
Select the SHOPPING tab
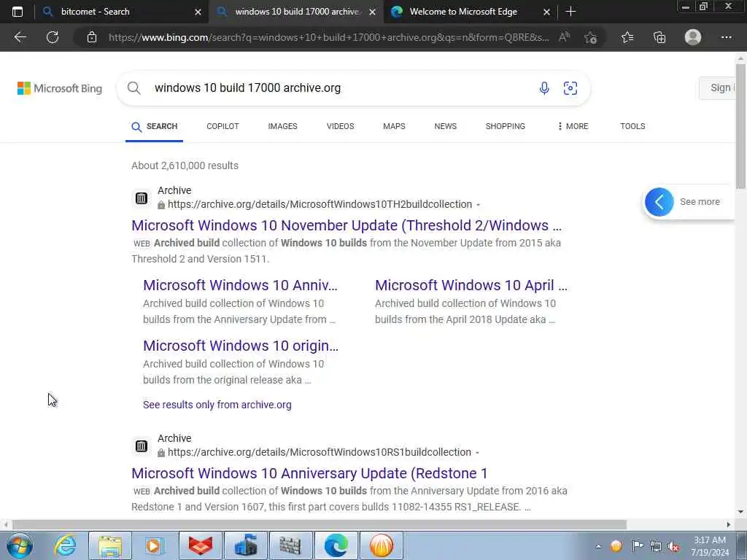point(506,126)
